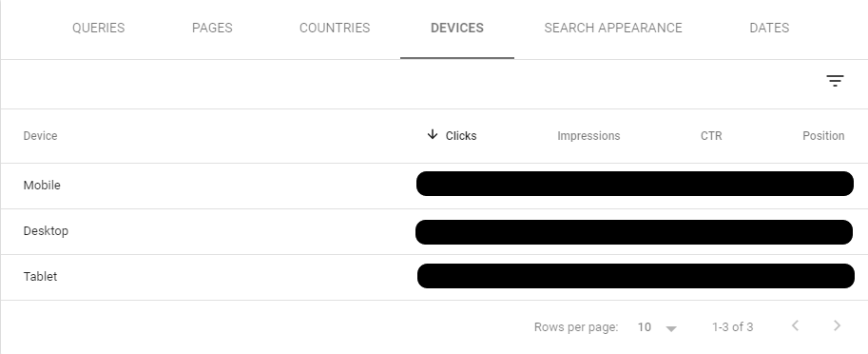This screenshot has width=868, height=354.
Task: Open the Countries tab
Action: click(335, 29)
